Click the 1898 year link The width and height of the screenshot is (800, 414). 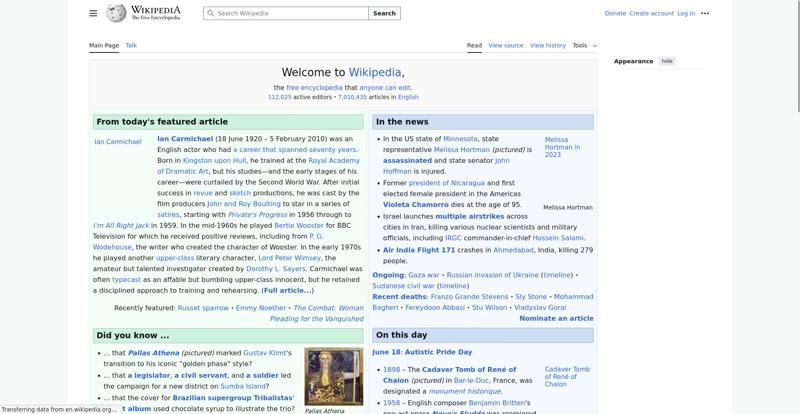391,370
